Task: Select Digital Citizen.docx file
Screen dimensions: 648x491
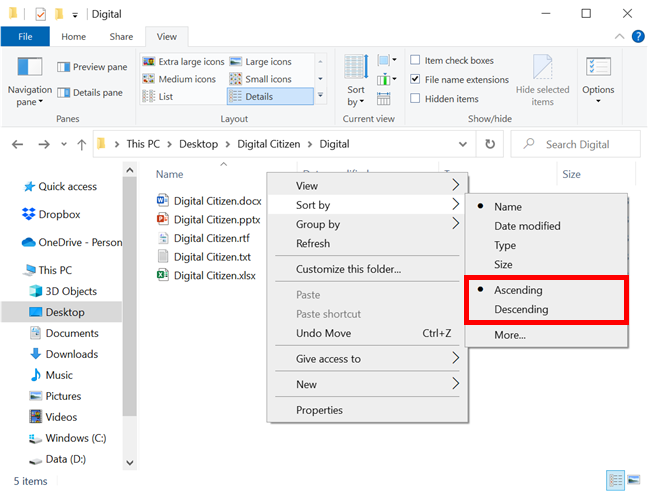Action: (209, 201)
